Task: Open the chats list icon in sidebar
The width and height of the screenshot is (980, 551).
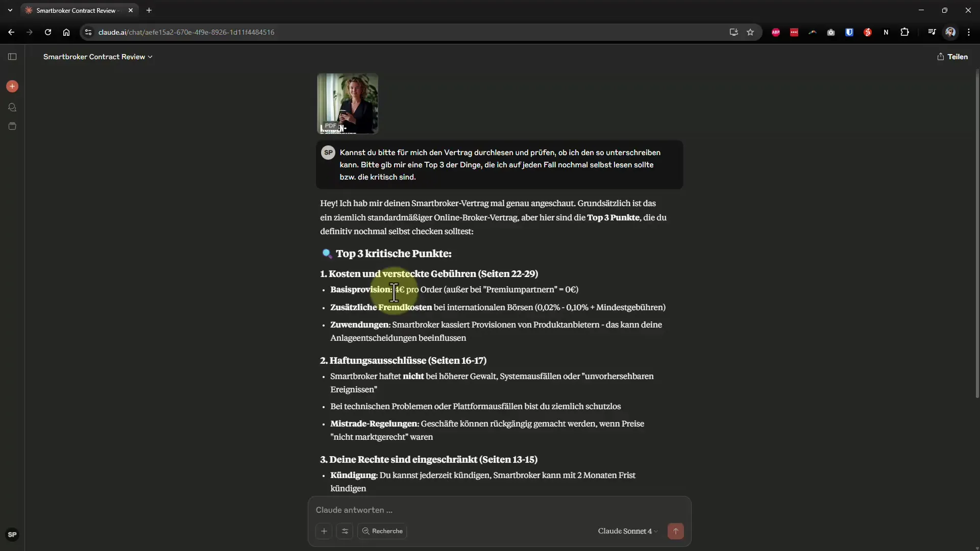Action: point(12,107)
